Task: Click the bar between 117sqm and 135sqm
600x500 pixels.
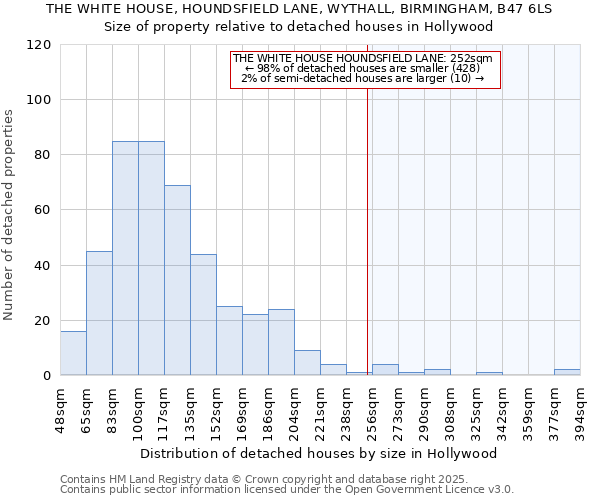Action: [177, 280]
